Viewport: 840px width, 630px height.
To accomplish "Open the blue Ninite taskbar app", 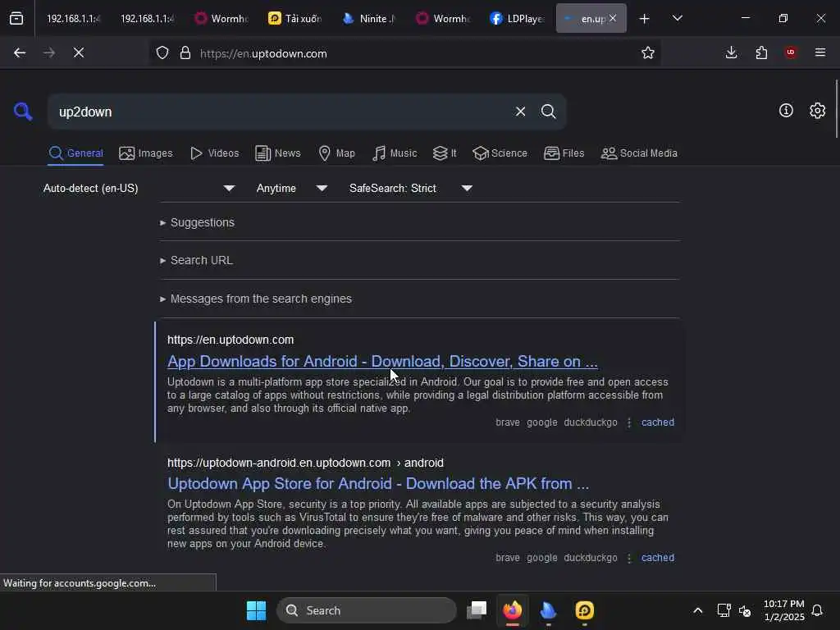I will click(x=548, y=610).
